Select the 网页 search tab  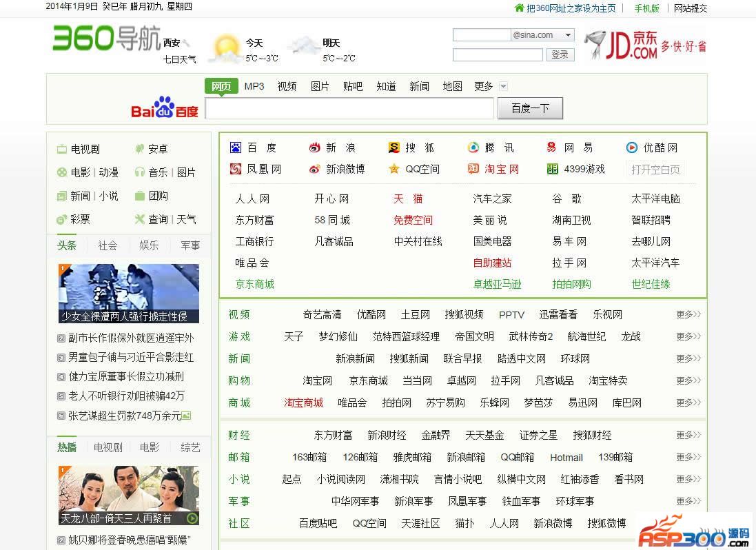pos(221,86)
